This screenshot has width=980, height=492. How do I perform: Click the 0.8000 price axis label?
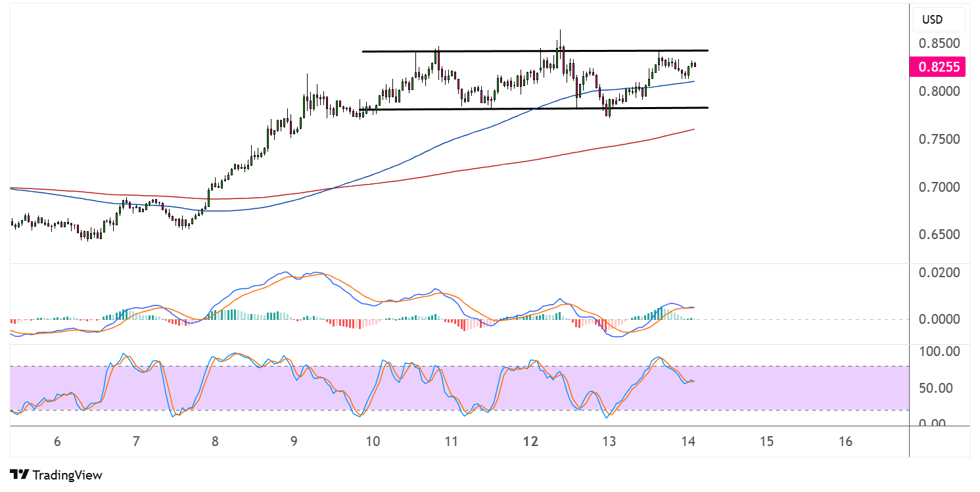click(x=940, y=91)
